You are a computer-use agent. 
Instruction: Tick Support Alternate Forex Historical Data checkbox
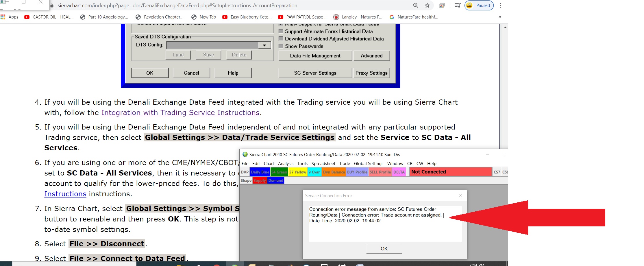click(x=281, y=31)
